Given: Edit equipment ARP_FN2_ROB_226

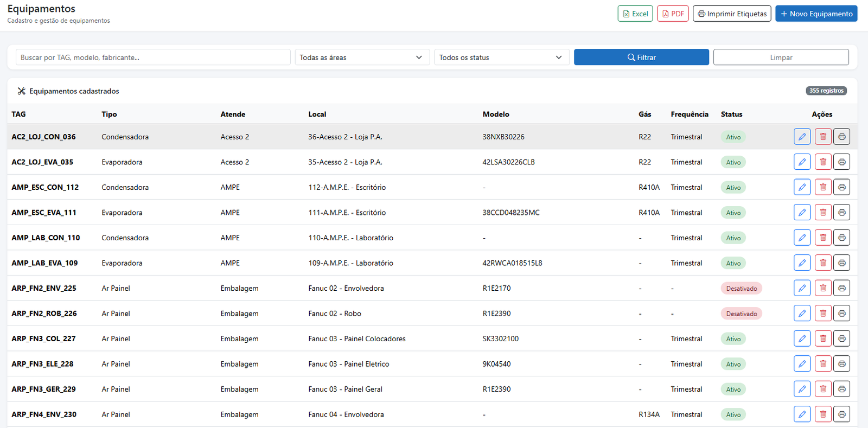Looking at the screenshot, I should coord(802,313).
